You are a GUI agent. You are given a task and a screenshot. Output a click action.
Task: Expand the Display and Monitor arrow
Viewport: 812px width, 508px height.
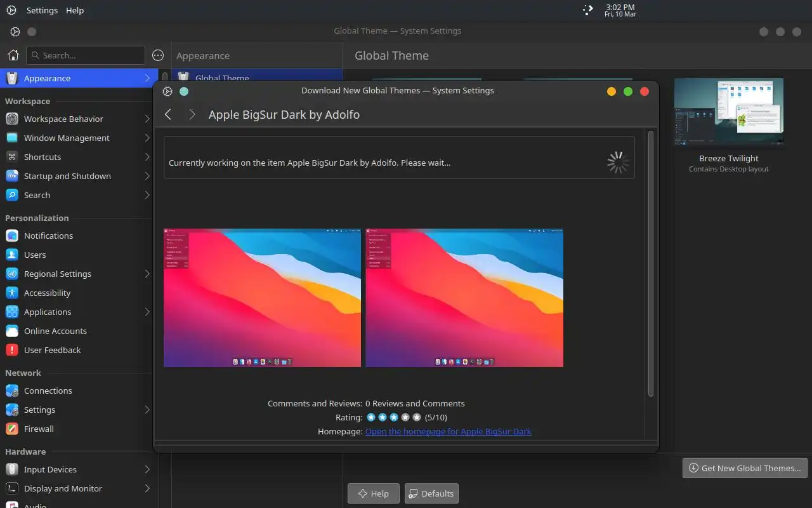[147, 488]
